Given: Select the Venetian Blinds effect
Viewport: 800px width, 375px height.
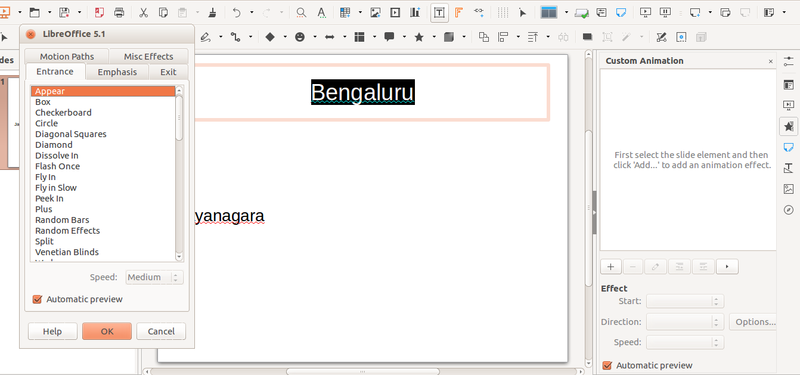Looking at the screenshot, I should (103, 252).
